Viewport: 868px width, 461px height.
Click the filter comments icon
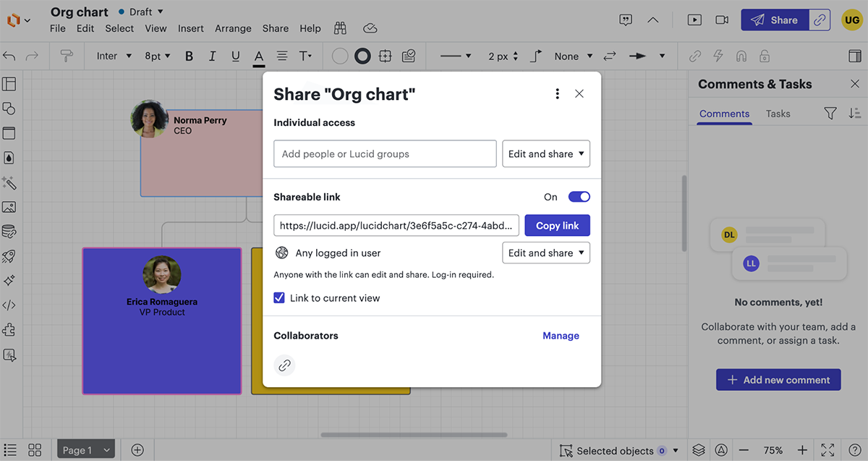click(x=830, y=114)
